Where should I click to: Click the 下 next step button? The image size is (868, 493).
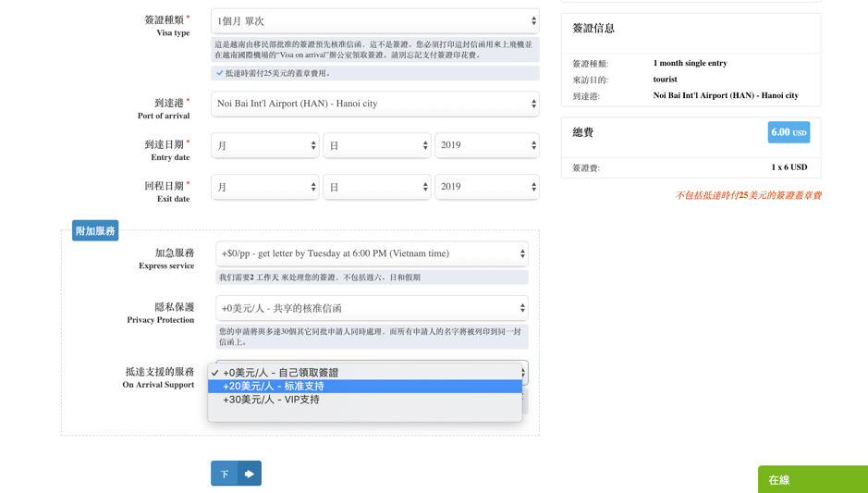click(224, 474)
